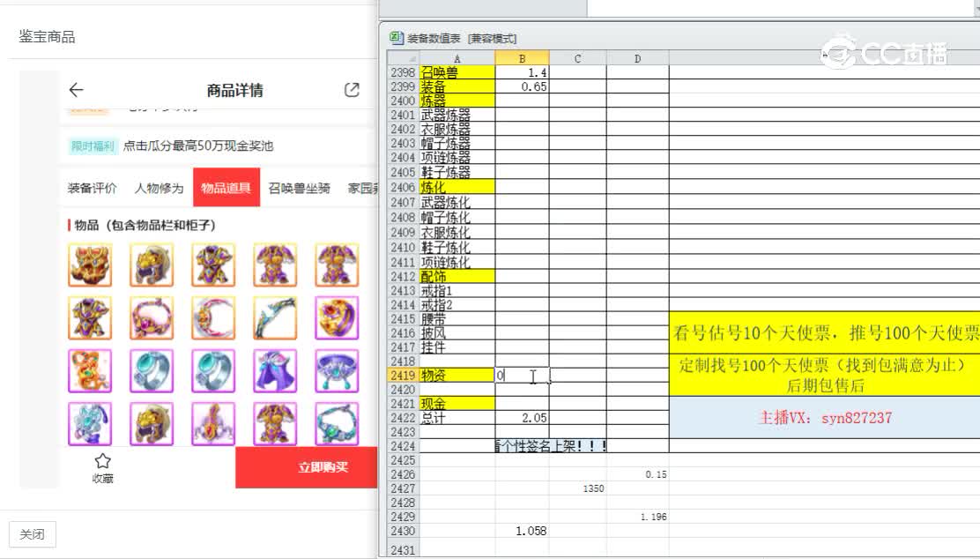Screen dimensions: 980x559
Task: Select the silver bow-shaped item in second row
Action: click(x=275, y=318)
